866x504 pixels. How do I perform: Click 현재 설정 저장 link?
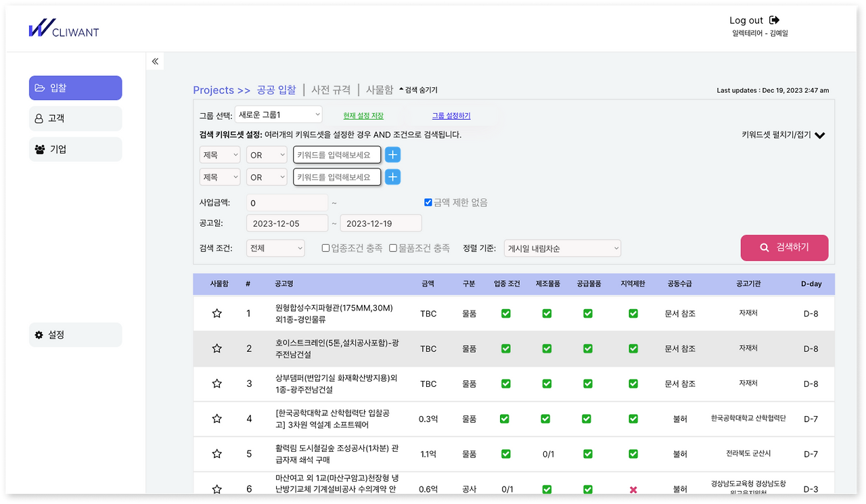tap(363, 116)
